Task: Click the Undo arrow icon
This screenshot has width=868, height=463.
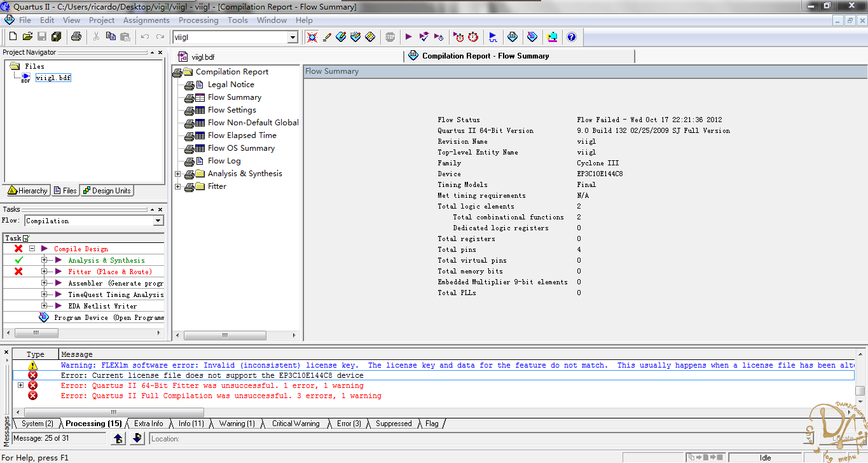Action: point(145,37)
